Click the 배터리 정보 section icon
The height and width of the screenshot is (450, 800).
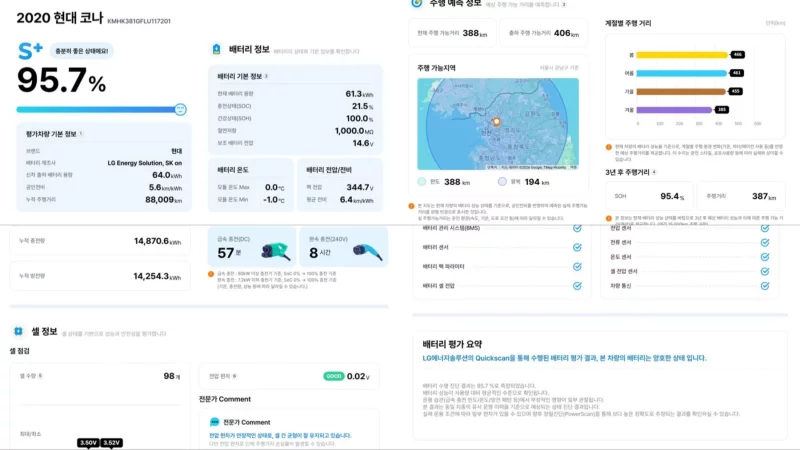[x=216, y=49]
